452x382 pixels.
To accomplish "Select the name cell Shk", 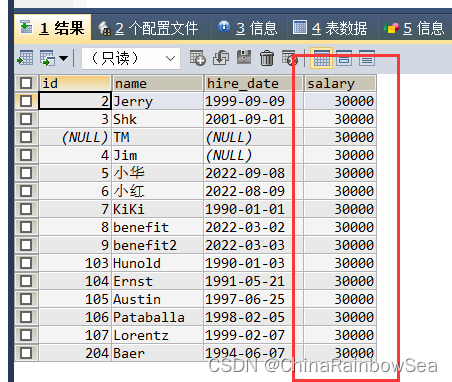I will tap(157, 119).
